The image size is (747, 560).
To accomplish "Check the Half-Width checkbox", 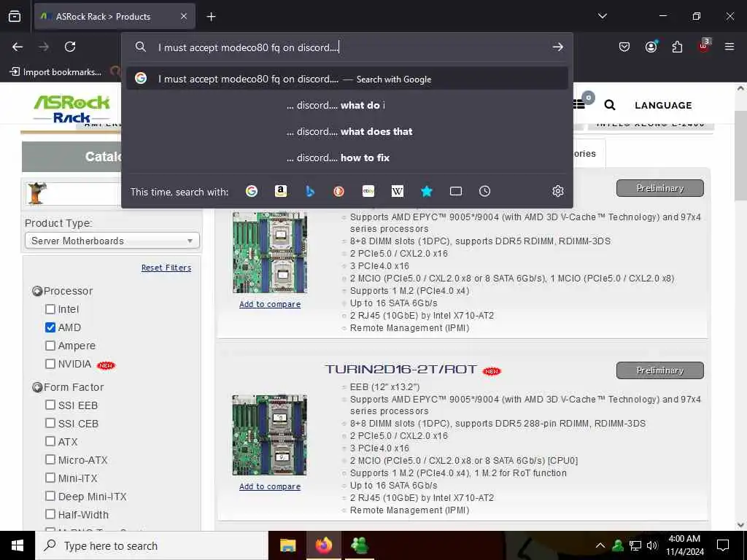I will pyautogui.click(x=50, y=514).
